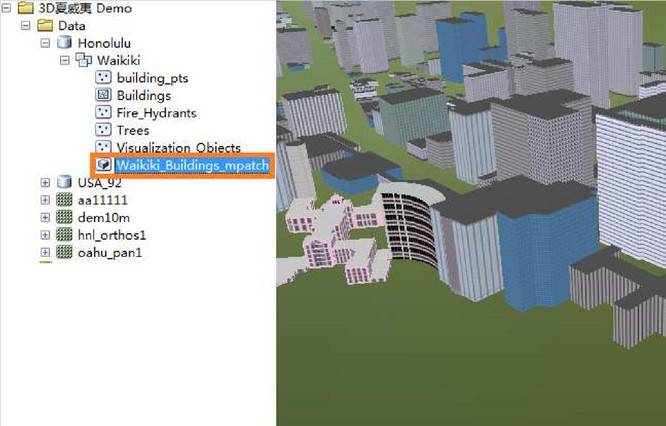This screenshot has height=426, width=666.
Task: Click the USA_92 geodatabase icon
Action: (x=64, y=182)
